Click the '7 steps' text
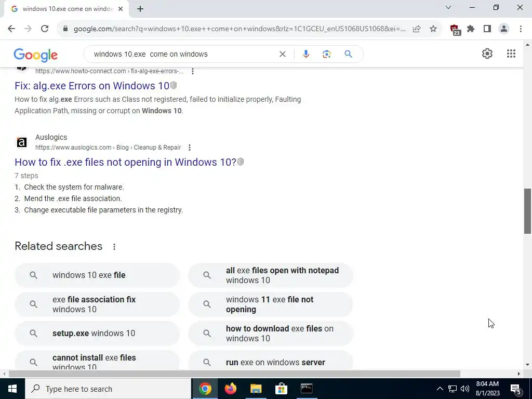 (26, 176)
